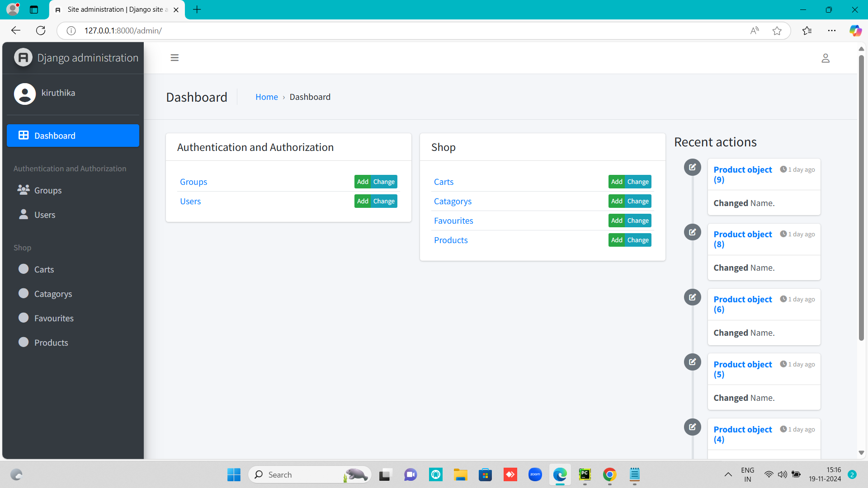Image resolution: width=868 pixels, height=488 pixels.
Task: Click edit icon beside Product object (6)
Action: tap(692, 297)
